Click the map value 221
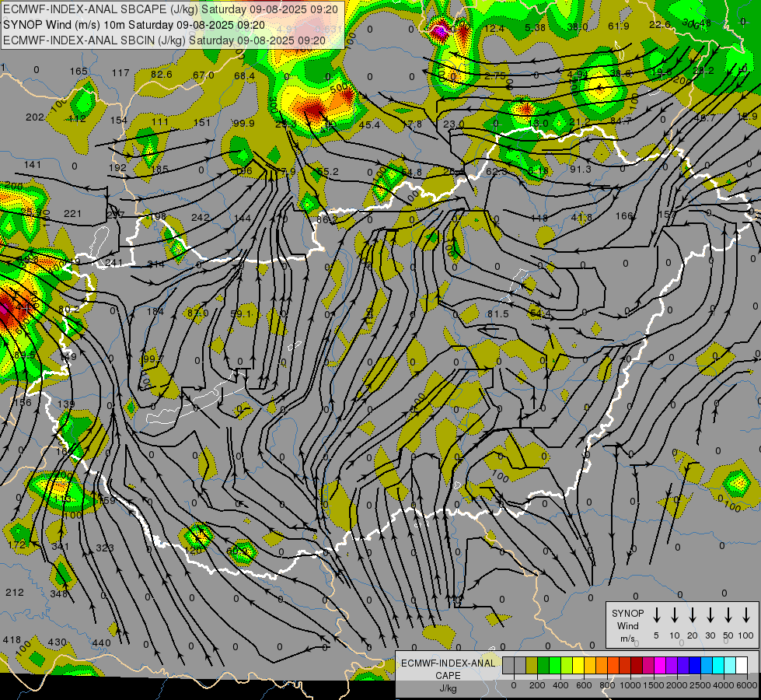The image size is (761, 700). tap(73, 214)
